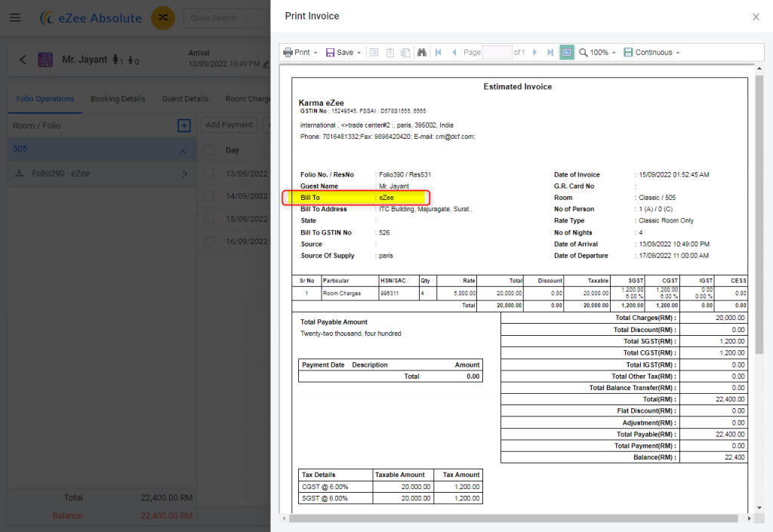This screenshot has height=532, width=773.
Task: Tick the checkbox for 16/09/2022
Action: coord(209,241)
